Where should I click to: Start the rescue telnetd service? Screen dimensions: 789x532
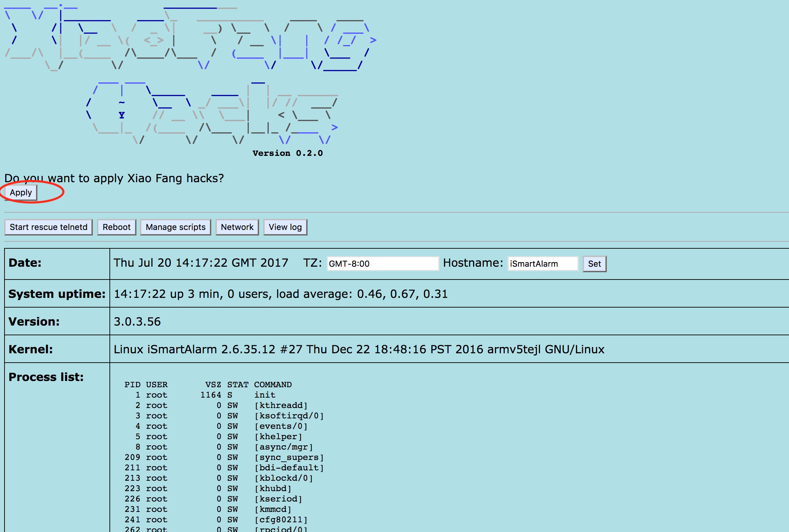(x=48, y=227)
